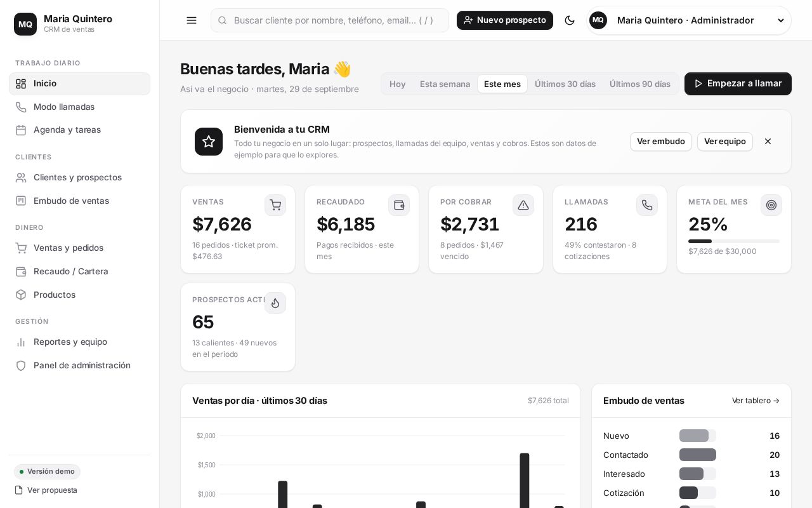Click the $6,185 Recaudado value
The image size is (812, 508).
coord(346,224)
